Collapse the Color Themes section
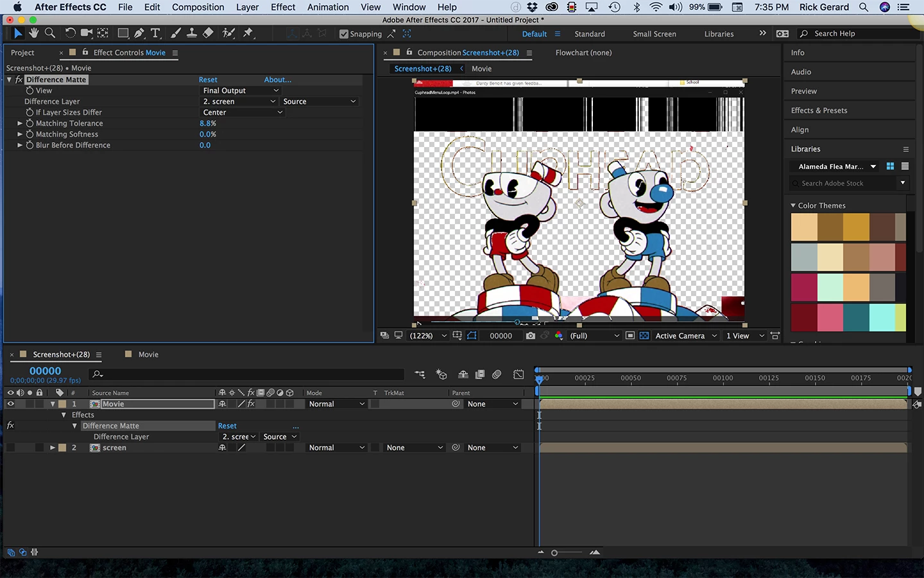Viewport: 924px width, 578px height. point(793,206)
